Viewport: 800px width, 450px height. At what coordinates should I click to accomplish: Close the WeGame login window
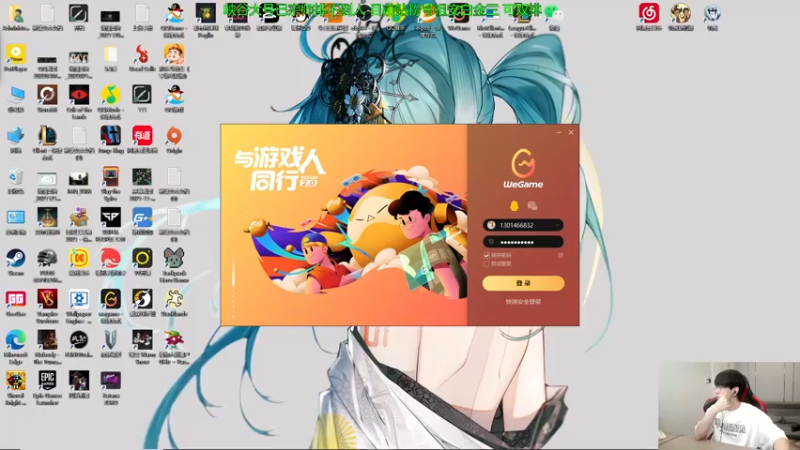[x=571, y=132]
